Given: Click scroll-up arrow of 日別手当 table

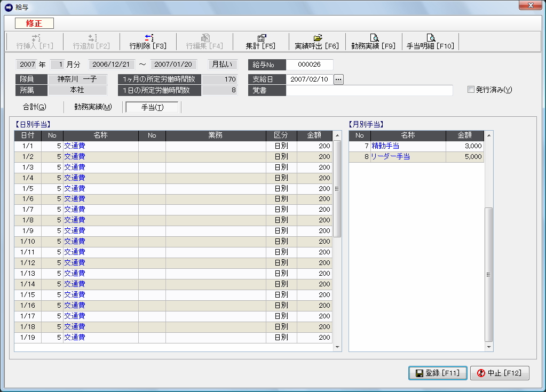Looking at the screenshot, I should 337,135.
